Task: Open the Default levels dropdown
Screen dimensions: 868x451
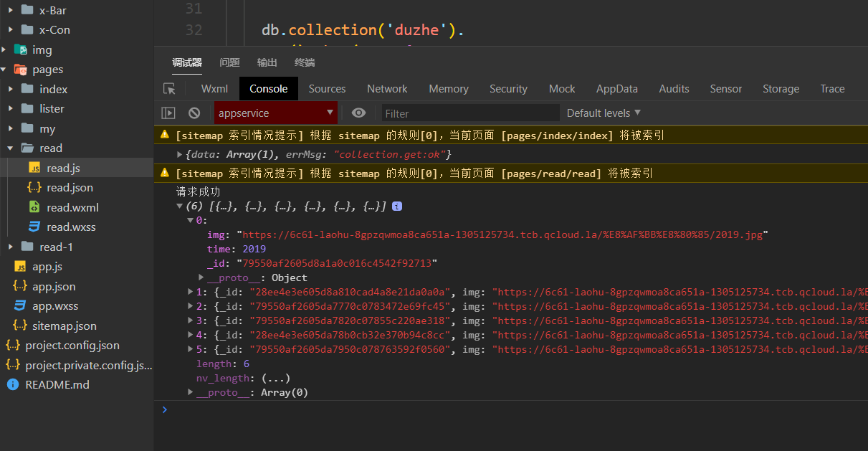Action: coord(604,113)
